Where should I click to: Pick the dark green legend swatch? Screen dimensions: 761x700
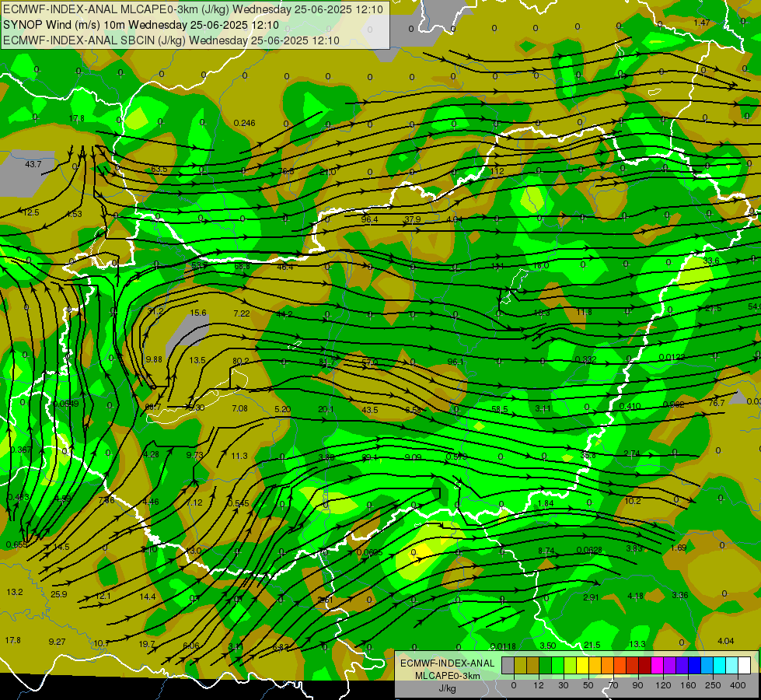click(546, 666)
